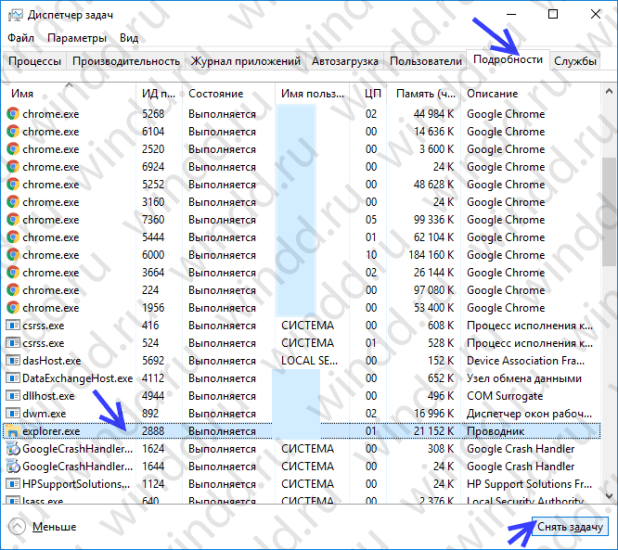Select the dllhost.exe process name

tap(48, 396)
